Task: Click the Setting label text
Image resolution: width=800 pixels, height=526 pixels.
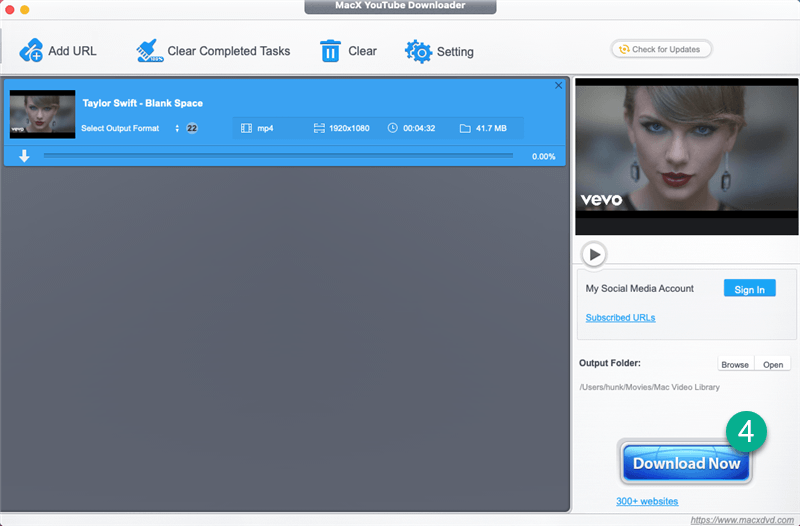Action: pos(455,52)
